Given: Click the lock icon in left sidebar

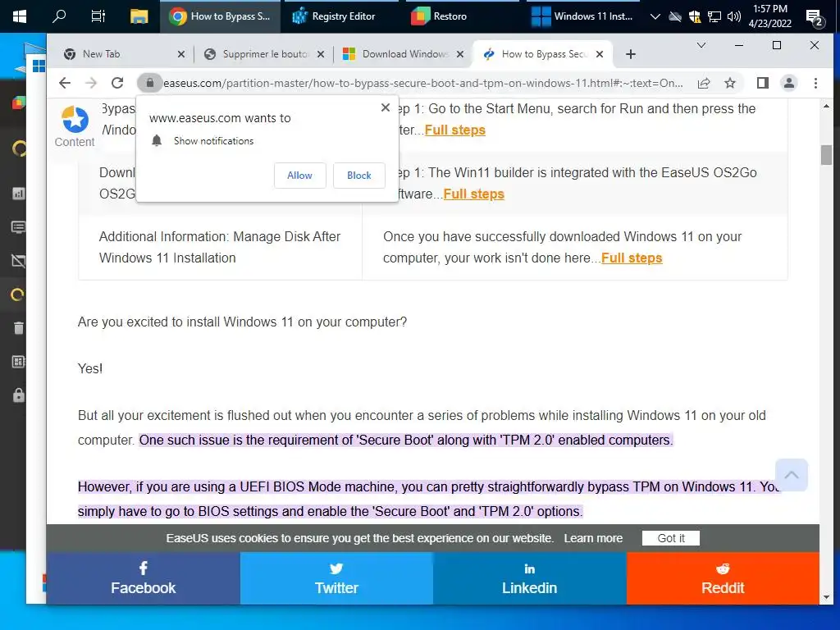Looking at the screenshot, I should 19,395.
